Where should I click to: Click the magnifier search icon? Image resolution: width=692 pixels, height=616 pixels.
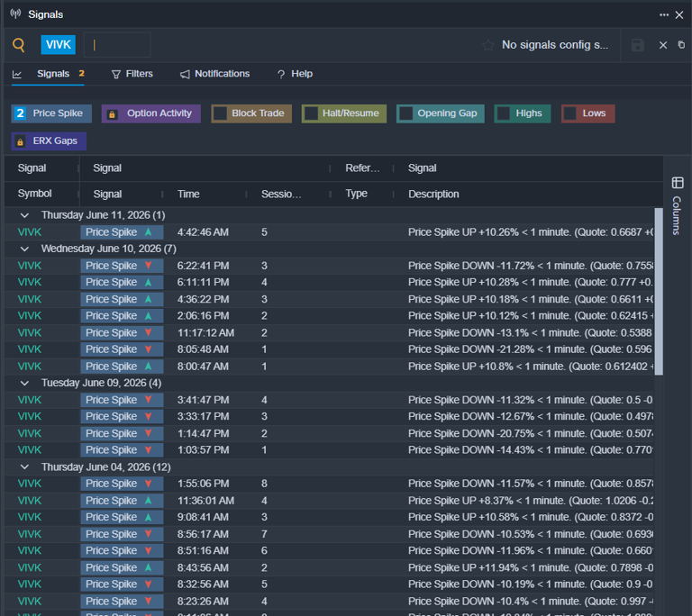[x=19, y=44]
